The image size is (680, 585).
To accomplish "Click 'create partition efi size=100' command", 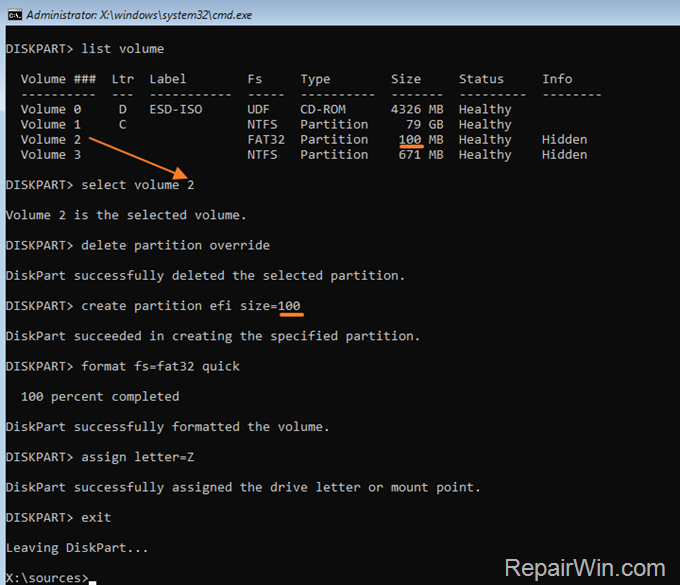I will point(191,306).
